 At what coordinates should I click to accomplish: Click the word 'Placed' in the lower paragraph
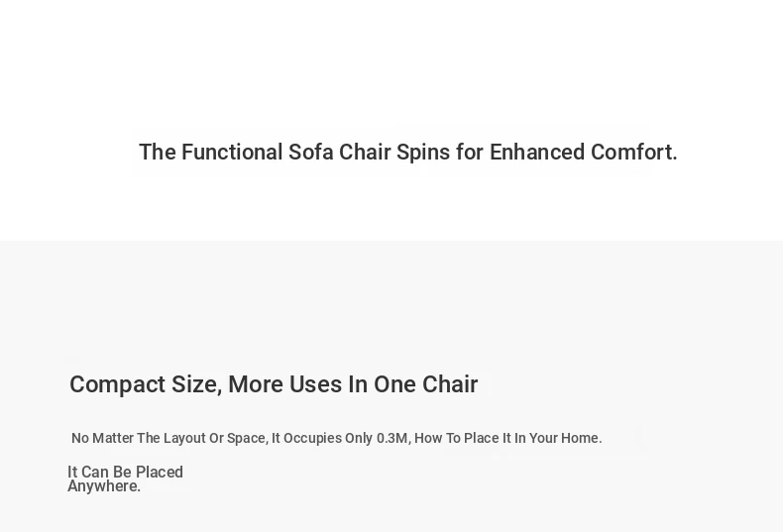pos(160,473)
